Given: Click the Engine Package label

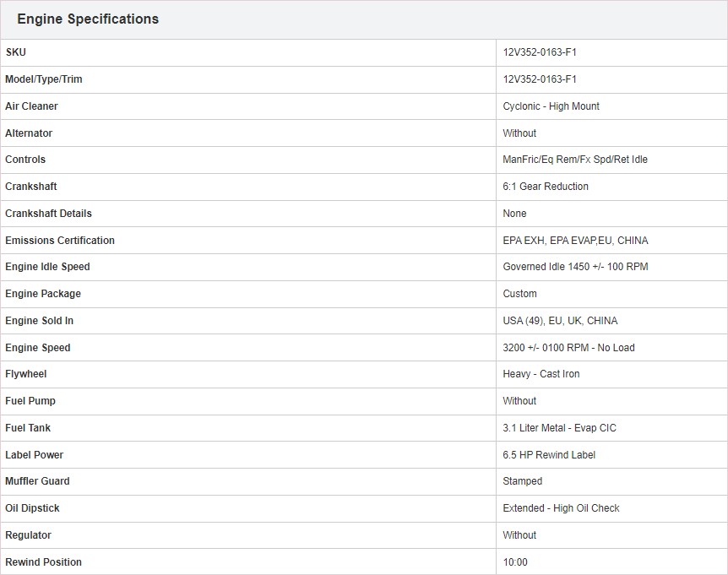Looking at the screenshot, I should tap(43, 294).
